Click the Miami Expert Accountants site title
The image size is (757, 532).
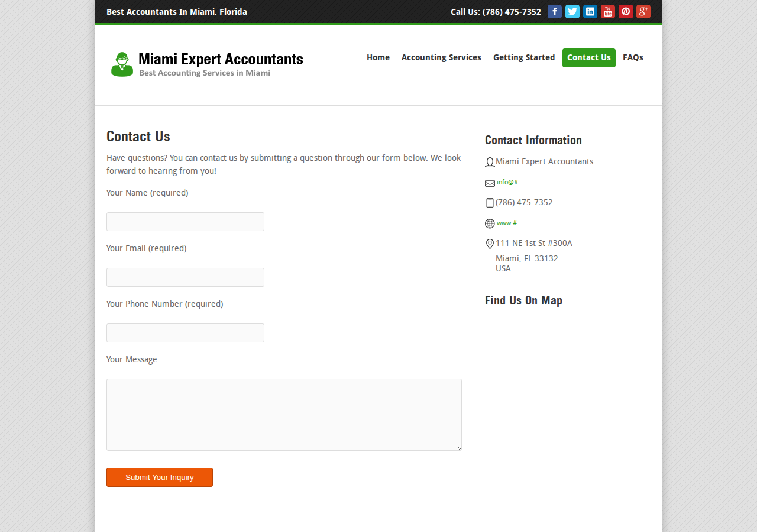pos(221,59)
